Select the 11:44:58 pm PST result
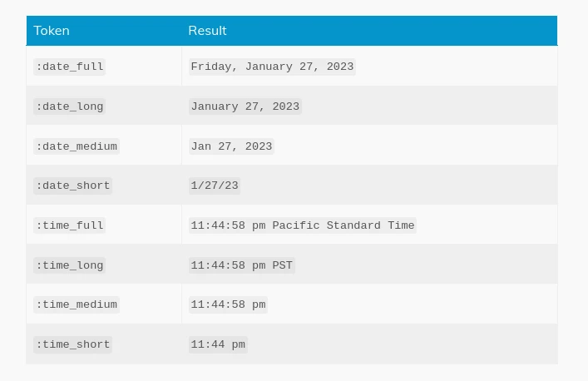Viewport: 588px width, 381px height. pos(241,265)
